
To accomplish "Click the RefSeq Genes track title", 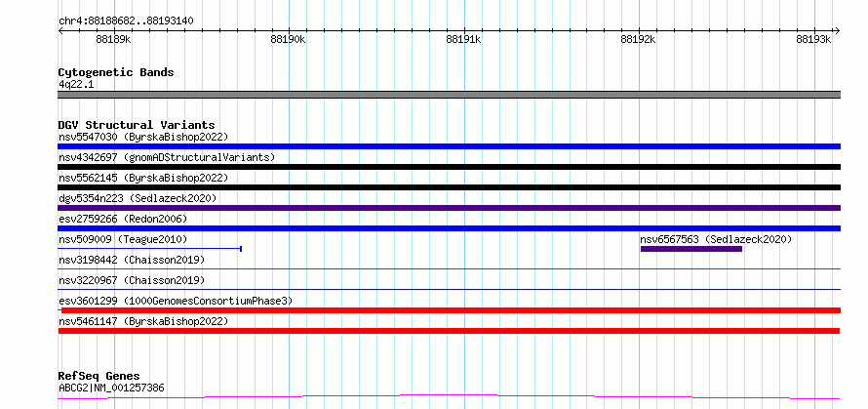I will pyautogui.click(x=99, y=376).
